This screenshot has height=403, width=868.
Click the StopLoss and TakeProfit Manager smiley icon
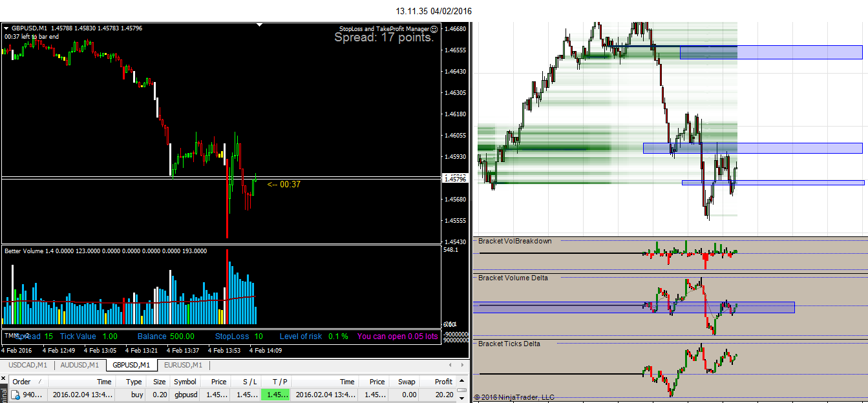[434, 28]
